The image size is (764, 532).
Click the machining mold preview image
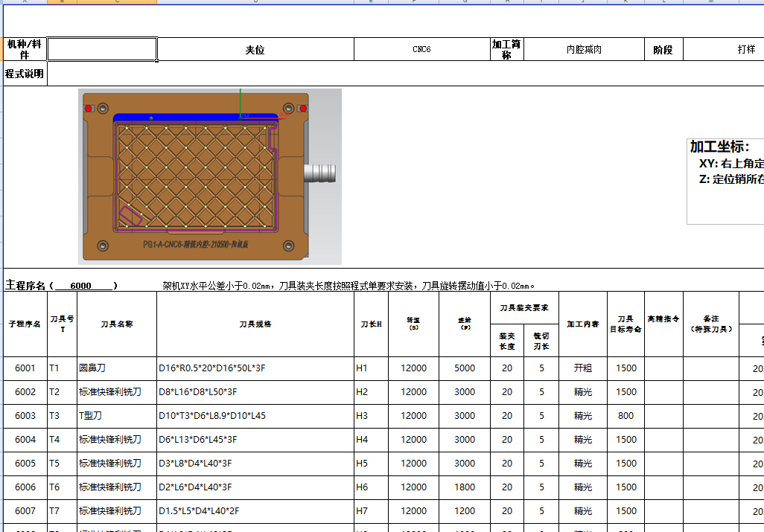[x=209, y=177]
